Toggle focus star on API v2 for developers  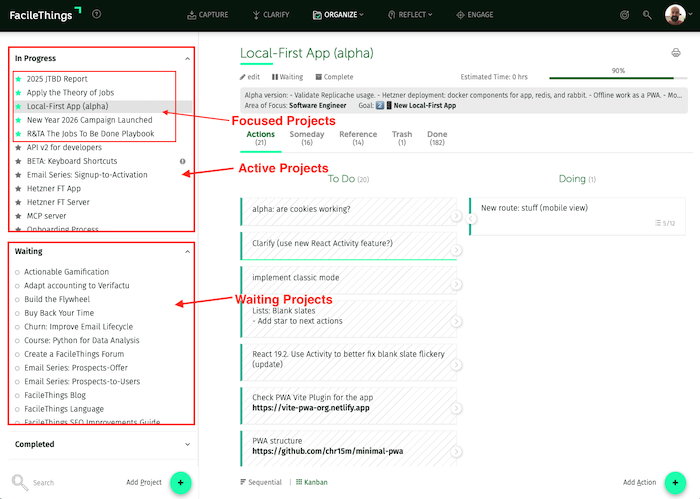[x=18, y=148]
